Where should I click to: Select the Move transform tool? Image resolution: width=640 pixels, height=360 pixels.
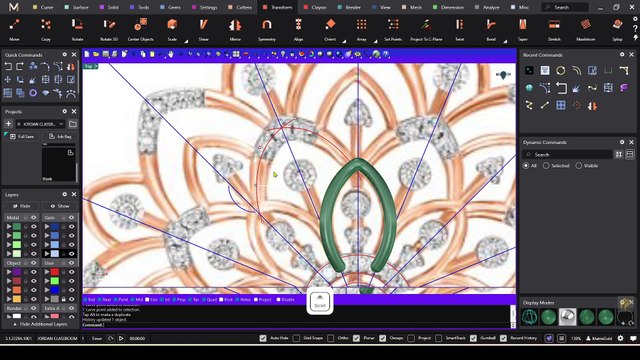point(14,29)
